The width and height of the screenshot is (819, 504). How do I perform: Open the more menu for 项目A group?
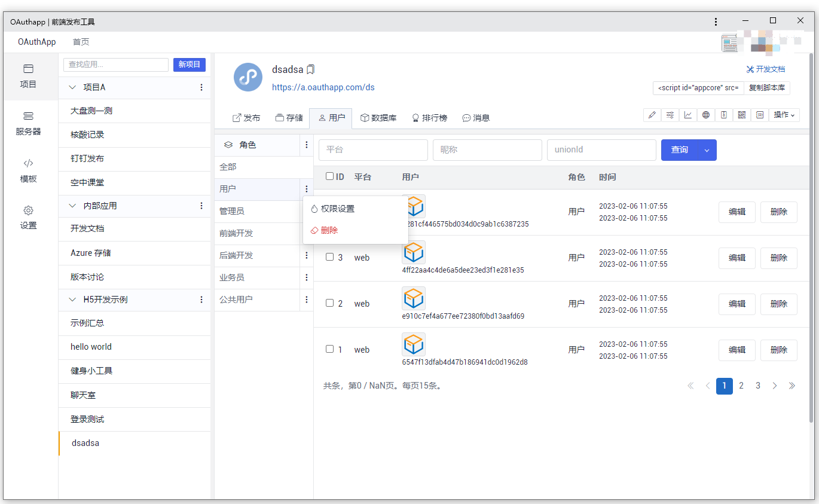point(201,87)
